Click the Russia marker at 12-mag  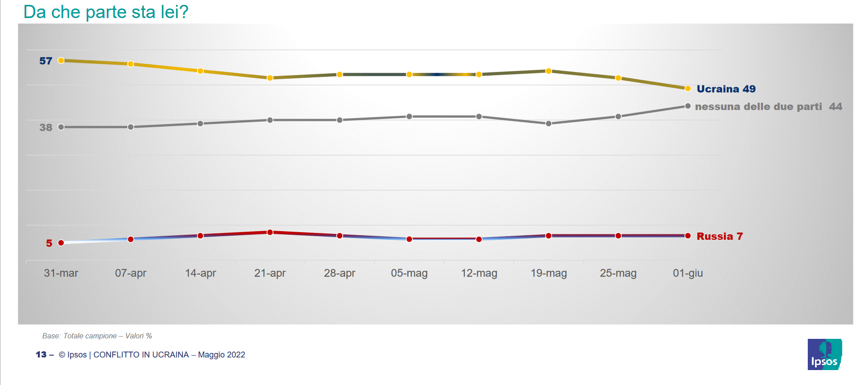[479, 239]
